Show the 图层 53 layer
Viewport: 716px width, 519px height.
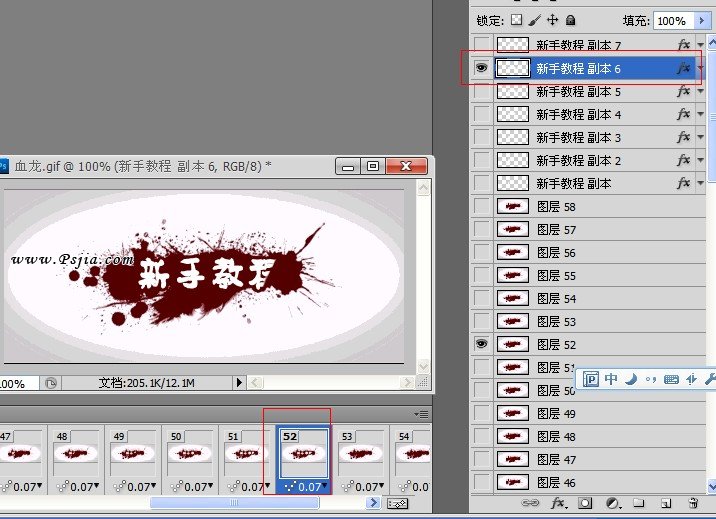point(481,321)
